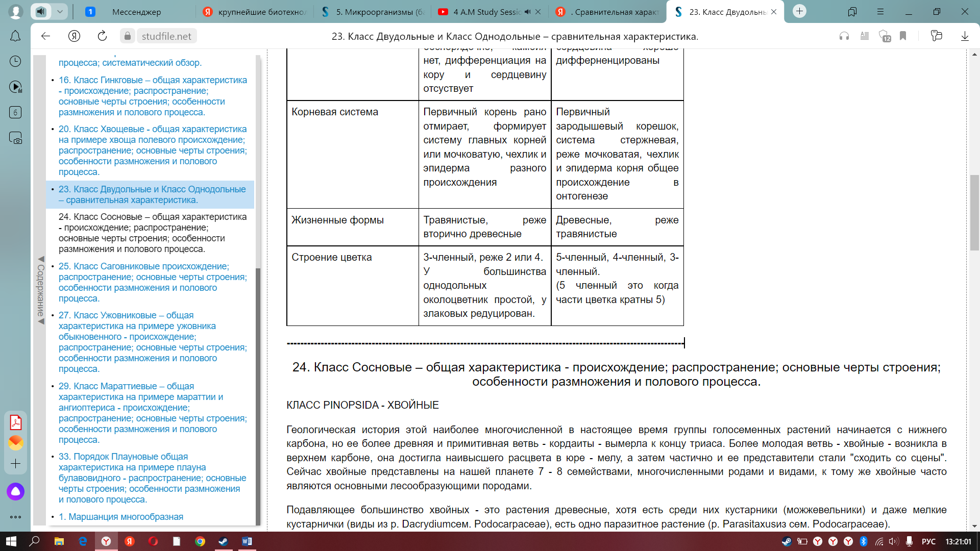This screenshot has width=980, height=551.
Task: Open the browser hamburger menu
Action: coord(880,11)
